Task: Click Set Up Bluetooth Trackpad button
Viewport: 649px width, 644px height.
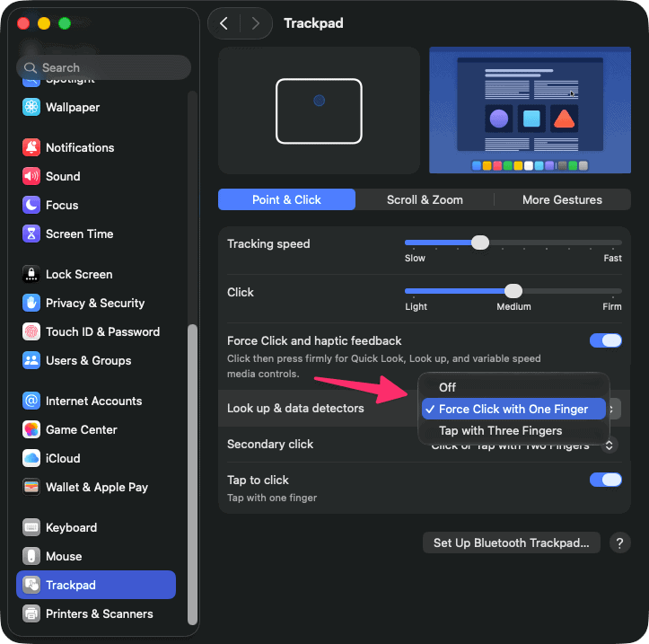Action: pos(511,543)
